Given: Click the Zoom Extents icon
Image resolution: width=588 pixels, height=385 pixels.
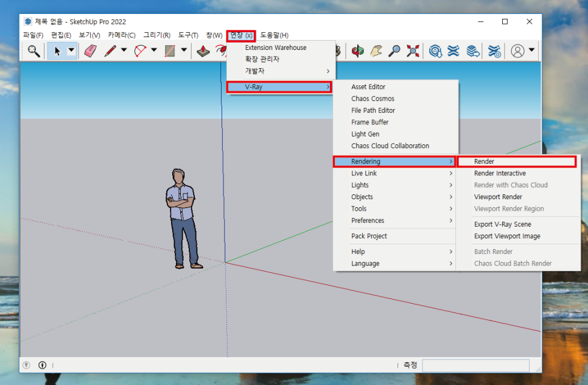Looking at the screenshot, I should point(413,51).
